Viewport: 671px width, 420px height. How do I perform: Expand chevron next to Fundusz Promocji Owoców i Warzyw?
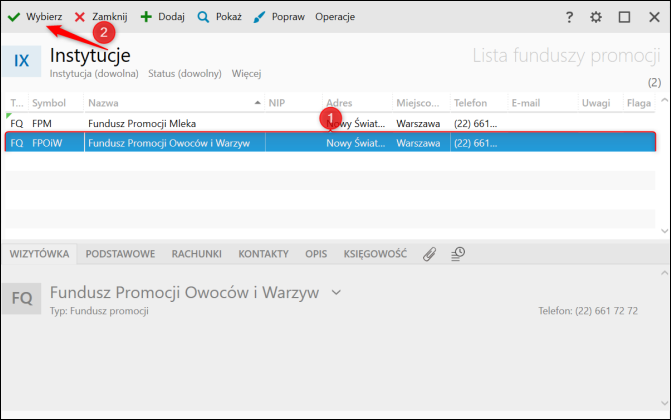[336, 293]
